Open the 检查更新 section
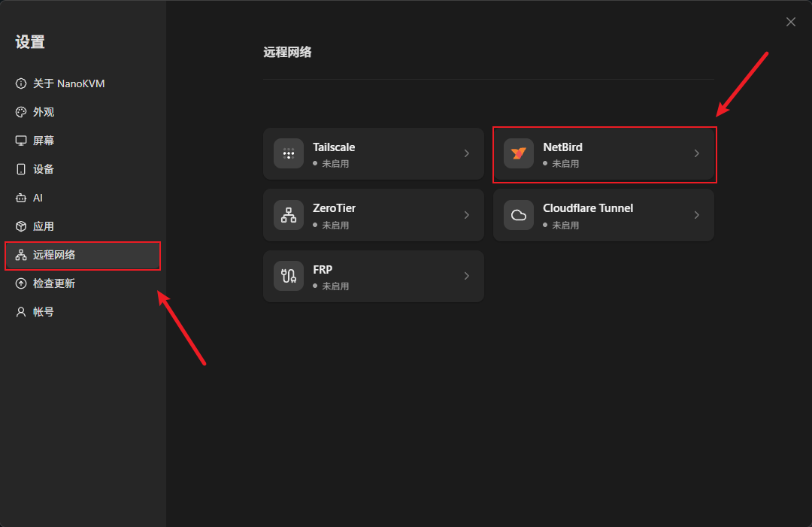Screen dimensions: 812x527 point(83,283)
